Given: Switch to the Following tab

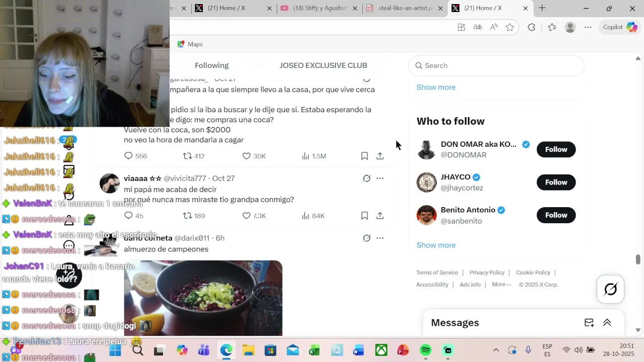Looking at the screenshot, I should point(211,65).
